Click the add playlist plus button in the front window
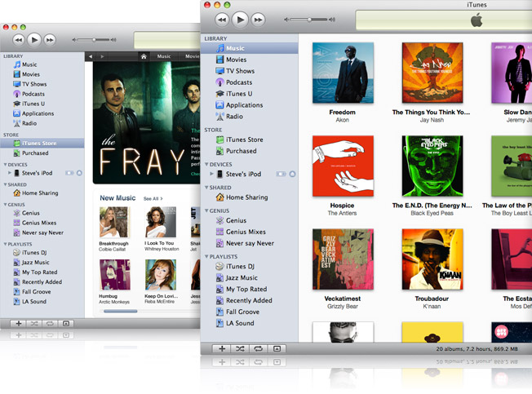This screenshot has height=394, width=532. pos(221,348)
